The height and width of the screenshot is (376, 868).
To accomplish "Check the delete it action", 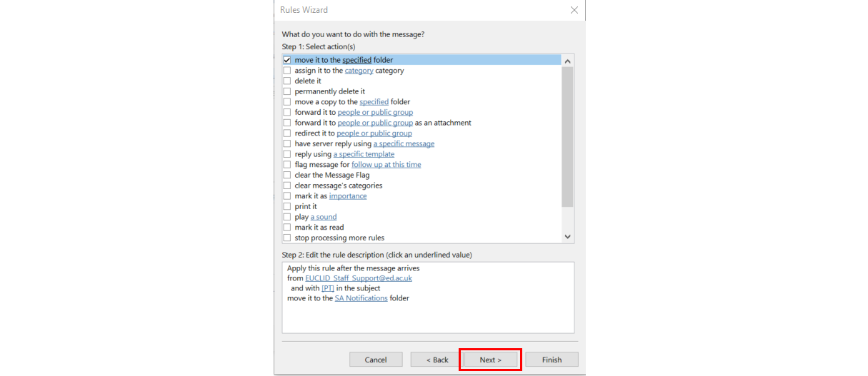I will [287, 81].
